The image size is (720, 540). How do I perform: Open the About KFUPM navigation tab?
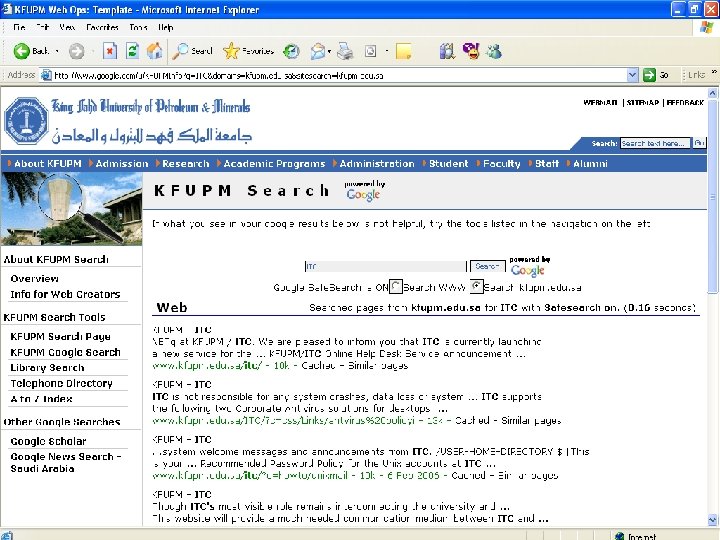point(47,163)
